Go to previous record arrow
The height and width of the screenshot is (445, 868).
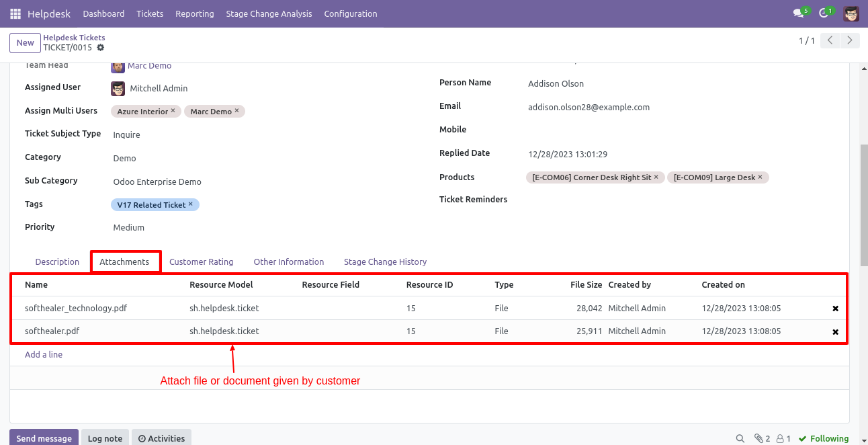coord(830,41)
